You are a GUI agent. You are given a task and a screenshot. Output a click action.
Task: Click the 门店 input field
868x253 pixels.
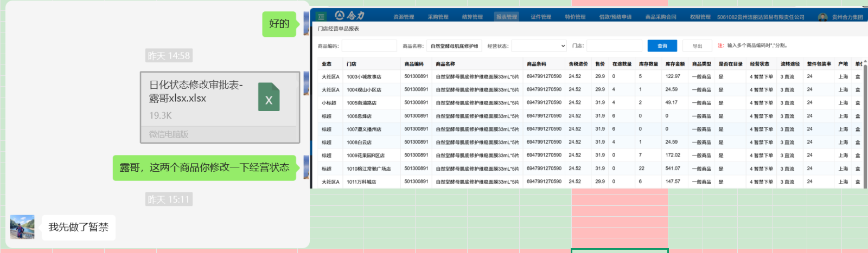pyautogui.click(x=614, y=46)
